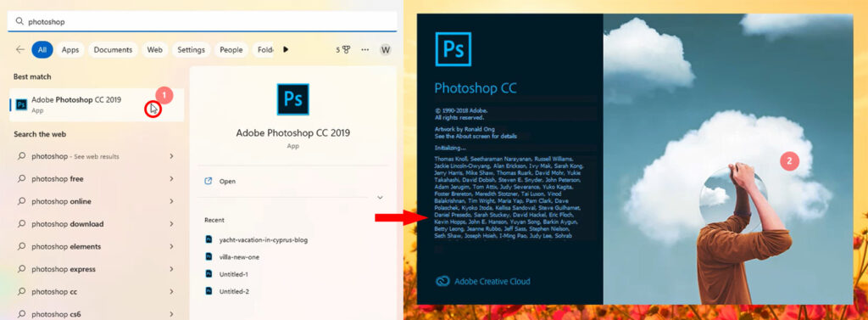This screenshot has width=868, height=320.
Task: Select the "photoshop free" web suggestion
Action: point(96,178)
